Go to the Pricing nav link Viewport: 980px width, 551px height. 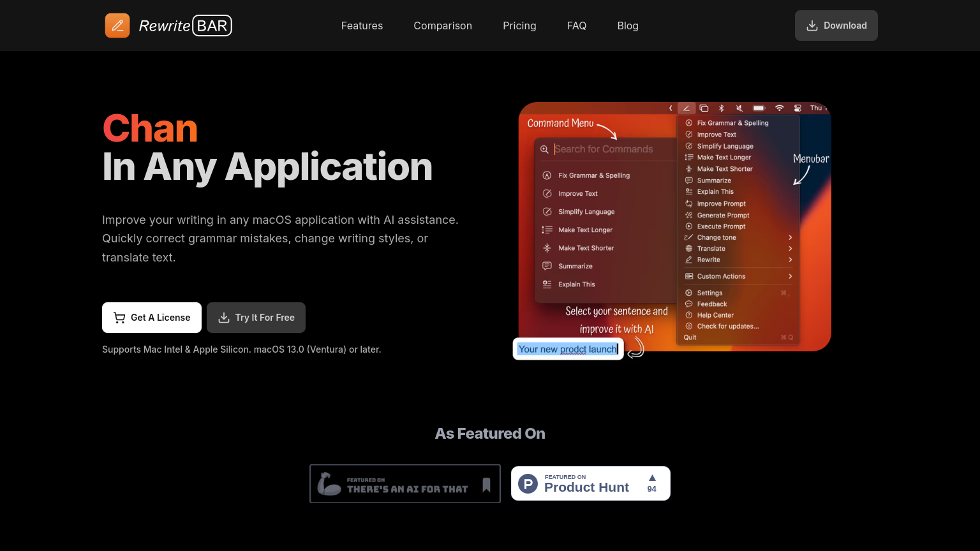tap(519, 26)
